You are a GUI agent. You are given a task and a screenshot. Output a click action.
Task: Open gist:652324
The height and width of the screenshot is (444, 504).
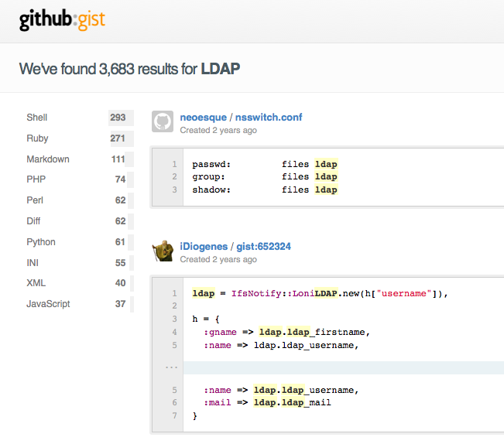tap(263, 246)
